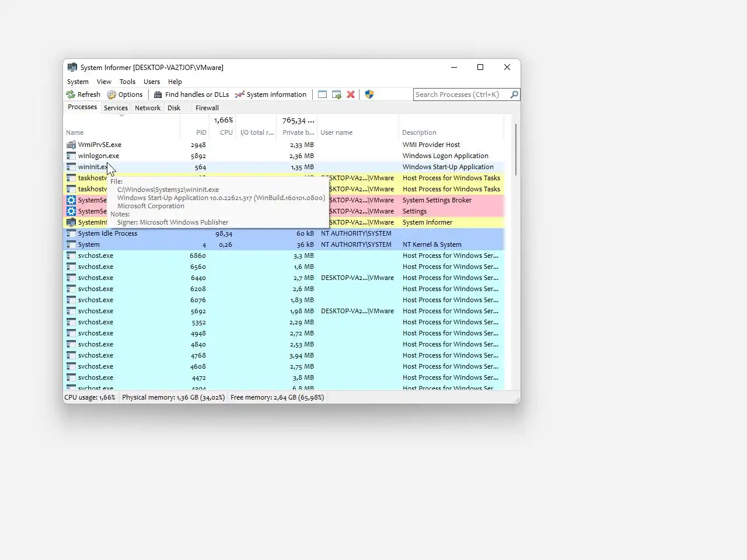Screen dimensions: 747x560
Task: Open the Tools menu
Action: 127,82
